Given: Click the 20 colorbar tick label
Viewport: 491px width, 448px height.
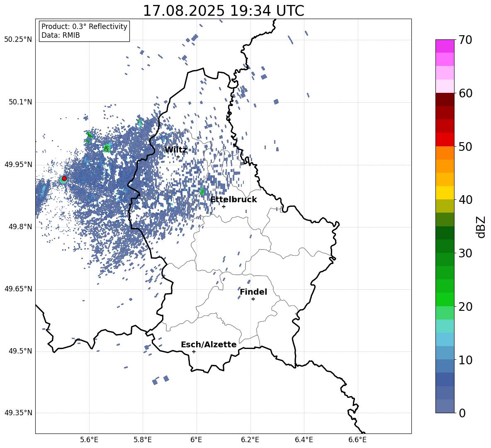Looking at the screenshot, I should click(465, 306).
